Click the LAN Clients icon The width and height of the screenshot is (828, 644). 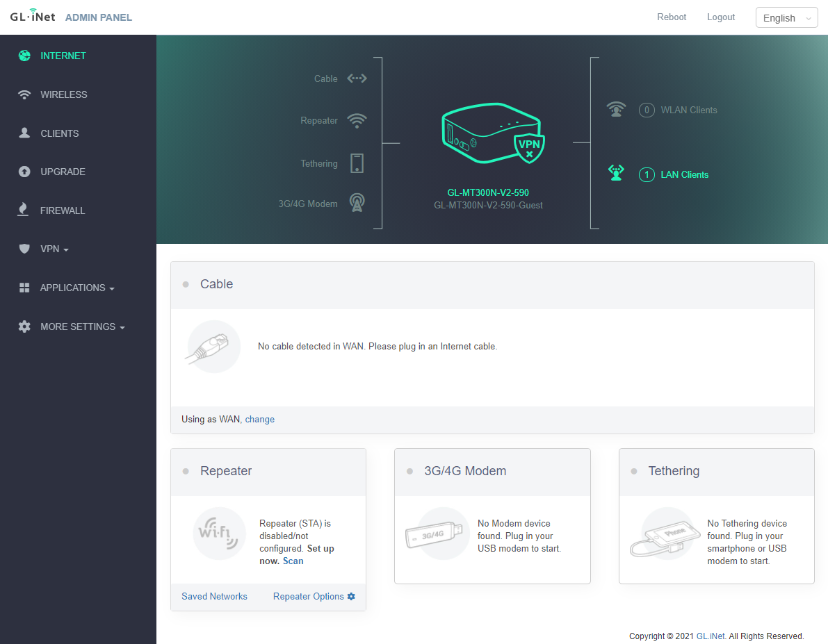click(x=616, y=174)
